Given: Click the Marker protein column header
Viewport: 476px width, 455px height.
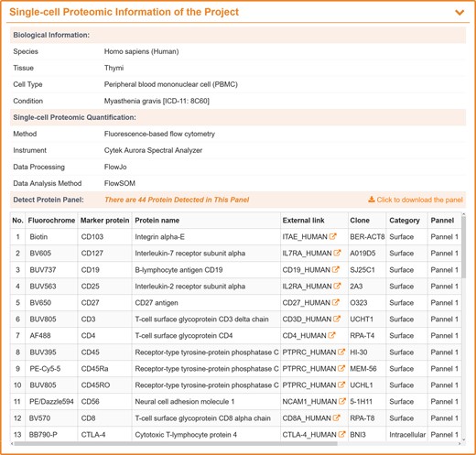Looking at the screenshot, I should (104, 221).
